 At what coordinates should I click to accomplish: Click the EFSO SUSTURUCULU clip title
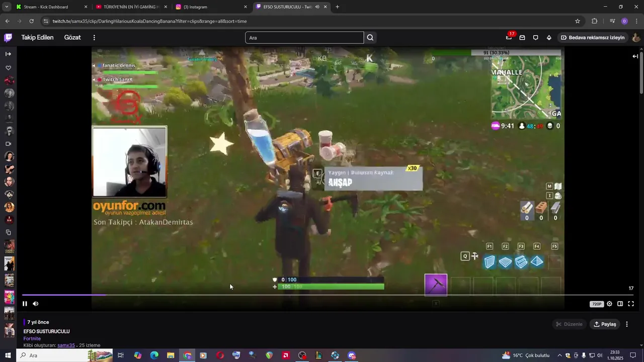[46, 331]
